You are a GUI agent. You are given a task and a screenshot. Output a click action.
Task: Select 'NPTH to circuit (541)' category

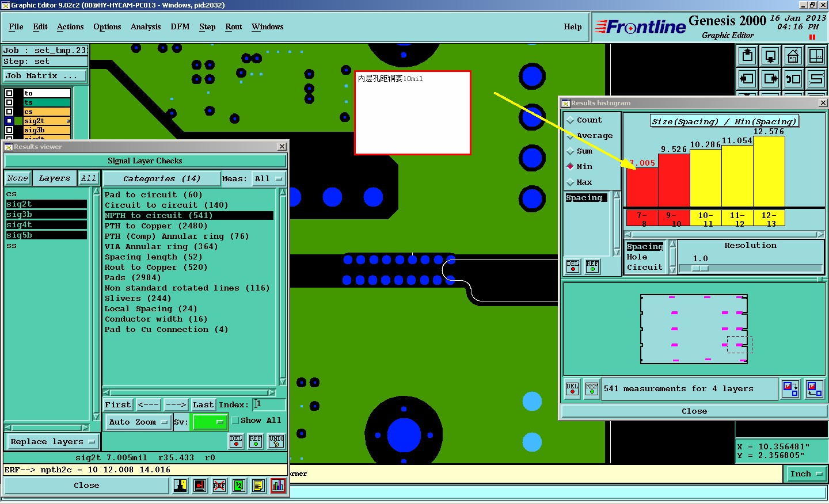click(x=188, y=216)
